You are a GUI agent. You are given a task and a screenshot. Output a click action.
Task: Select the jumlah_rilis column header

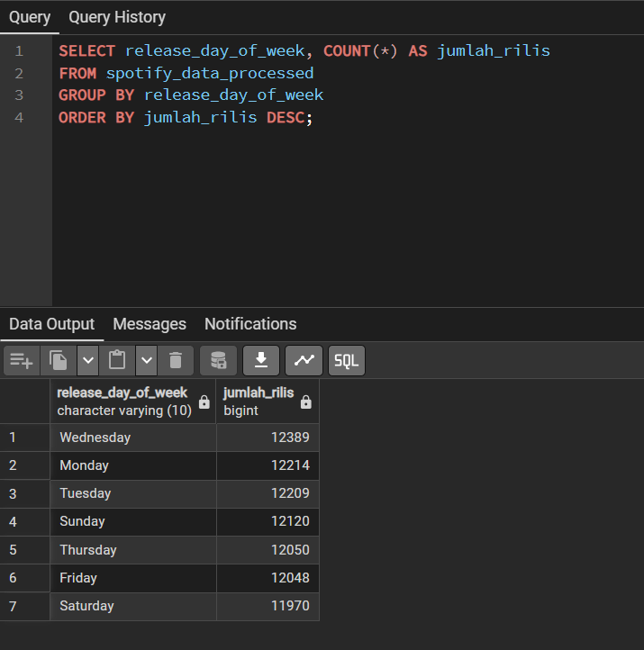tap(268, 402)
